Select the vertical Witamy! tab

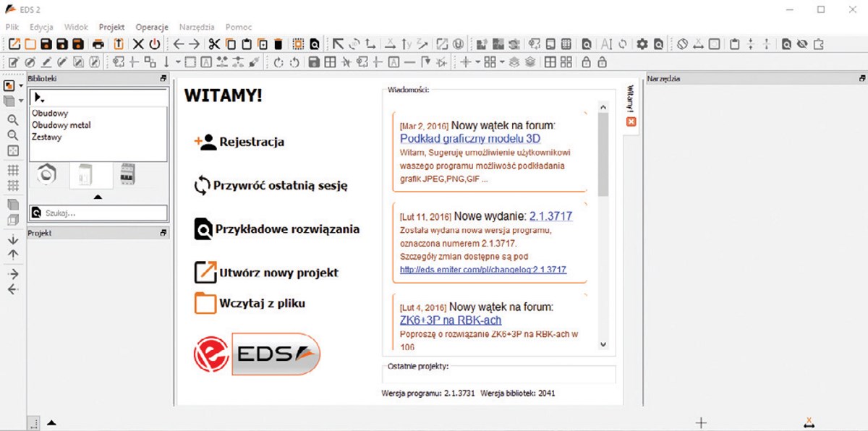coord(631,98)
